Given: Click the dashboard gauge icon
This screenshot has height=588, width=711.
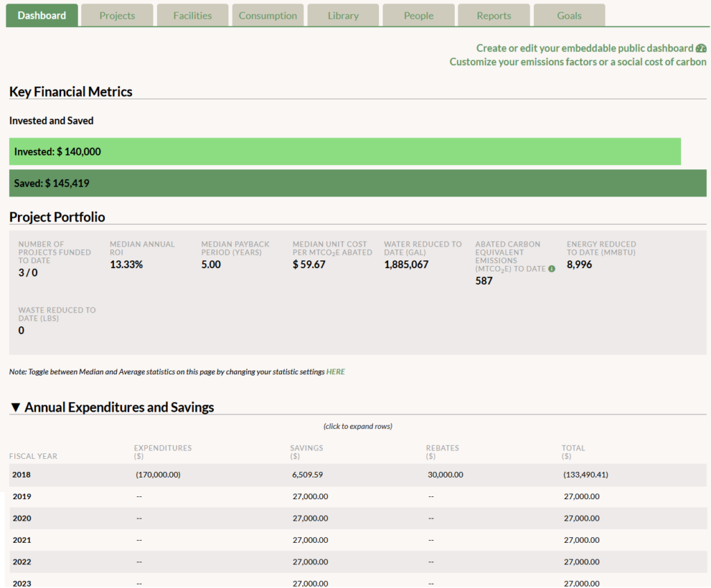Looking at the screenshot, I should click(x=701, y=48).
